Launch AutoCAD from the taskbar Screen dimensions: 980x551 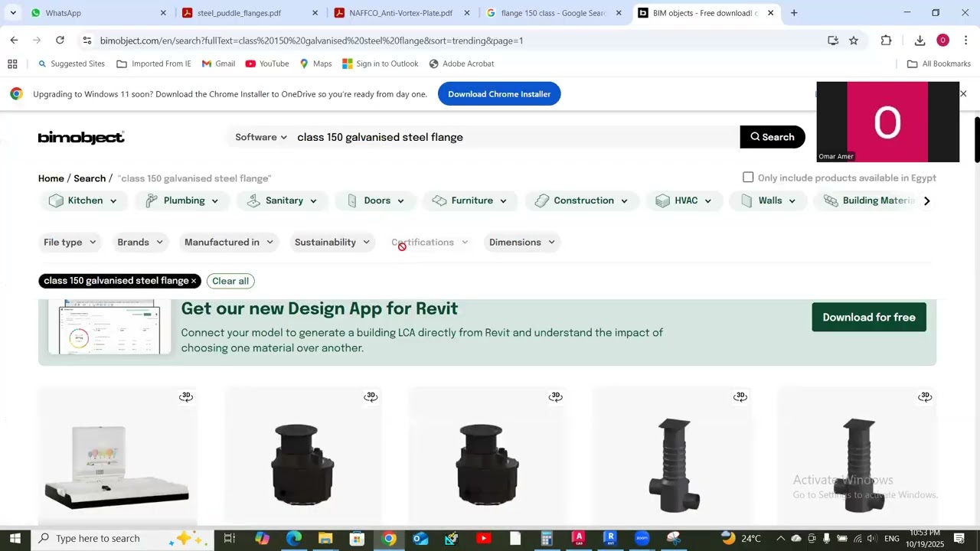[578, 539]
